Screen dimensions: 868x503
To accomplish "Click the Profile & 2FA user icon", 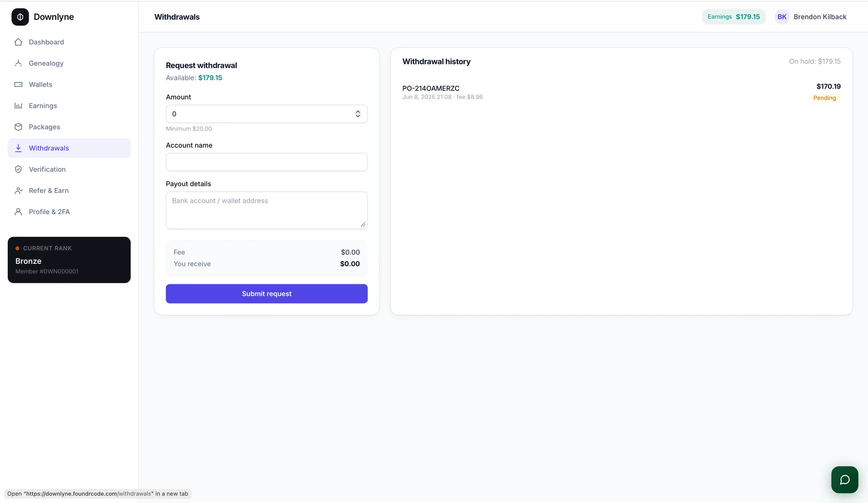I will [x=18, y=212].
